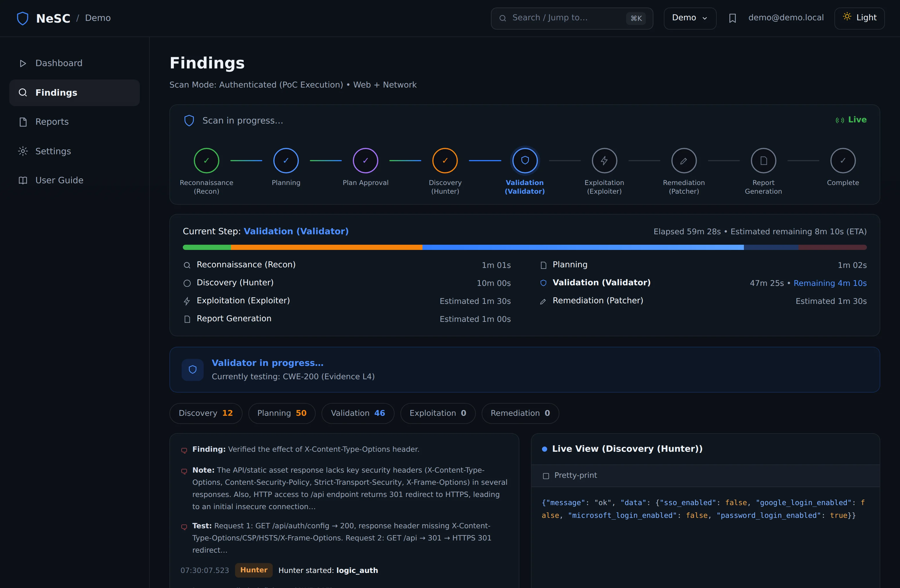The image size is (900, 588).
Task: Click the comment icon beside the Note entry
Action: (x=184, y=471)
